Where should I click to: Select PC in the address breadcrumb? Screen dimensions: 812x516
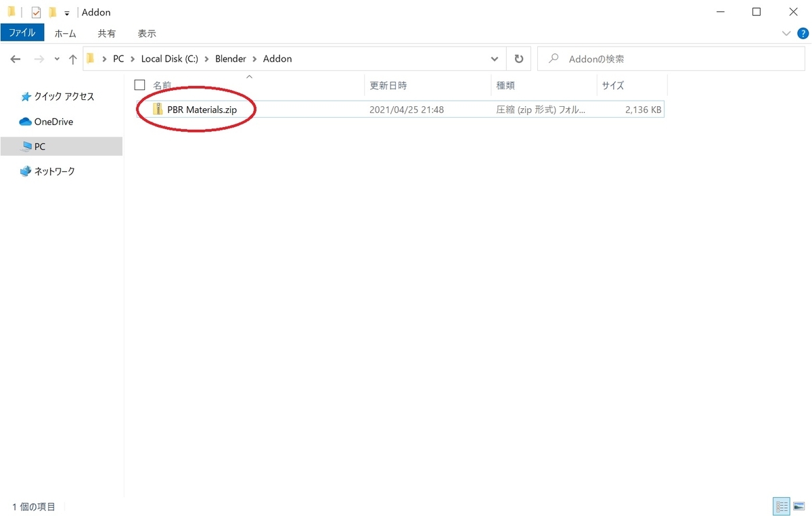(118, 59)
